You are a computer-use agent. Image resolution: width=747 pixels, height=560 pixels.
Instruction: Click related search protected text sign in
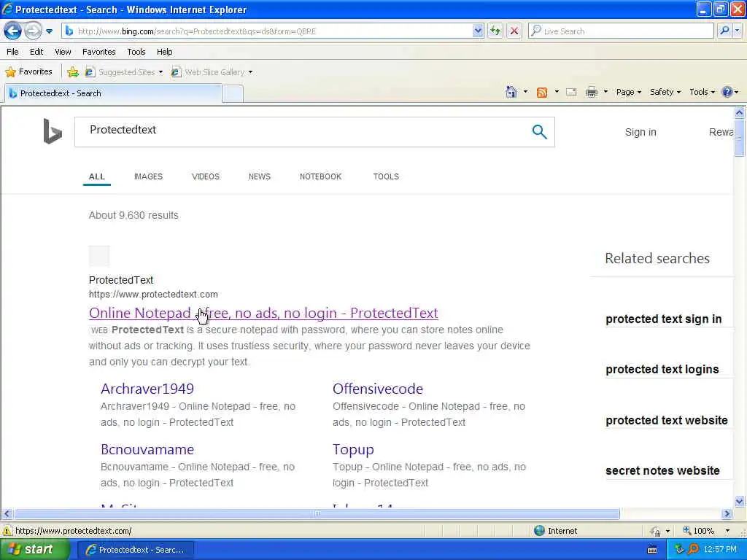click(x=664, y=319)
